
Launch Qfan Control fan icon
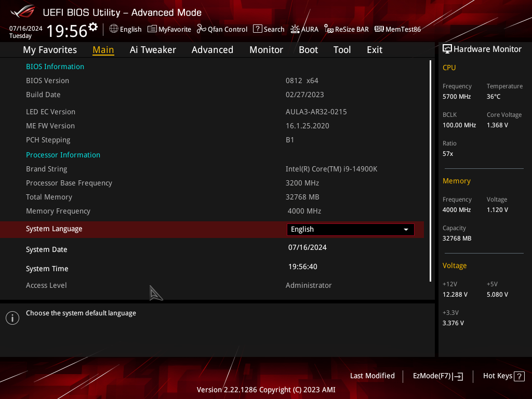click(201, 29)
